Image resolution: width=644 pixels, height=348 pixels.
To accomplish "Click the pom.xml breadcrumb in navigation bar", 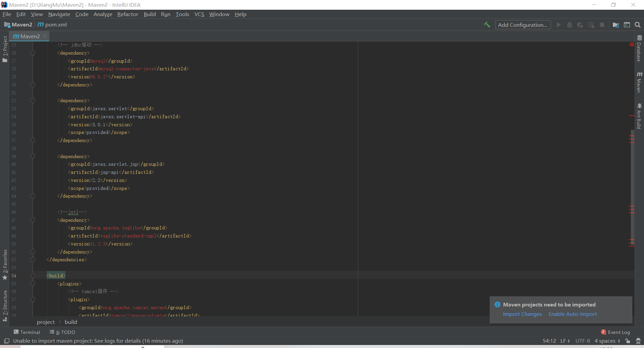I will pyautogui.click(x=52, y=25).
